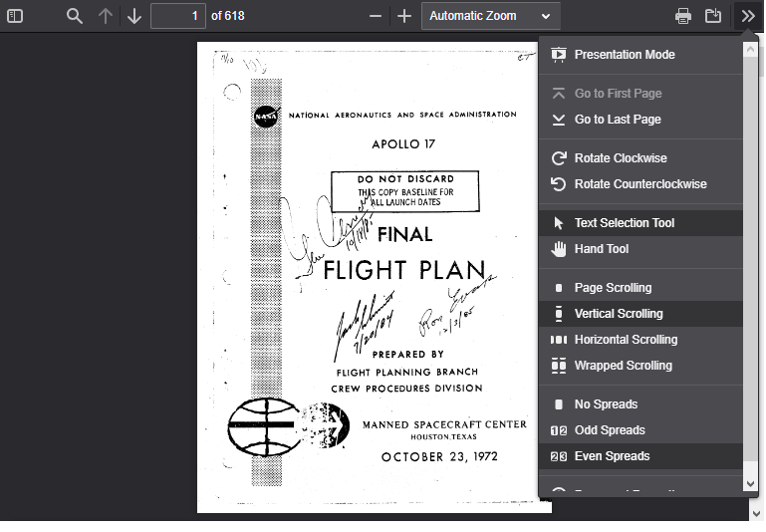This screenshot has height=532, width=766.
Task: Click the Presentation Mode screen icon
Action: pos(559,55)
